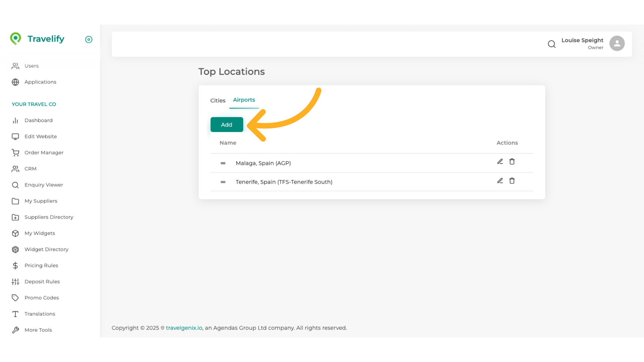The image size is (644, 362).
Task: Switch to the Cities tab
Action: (x=218, y=101)
